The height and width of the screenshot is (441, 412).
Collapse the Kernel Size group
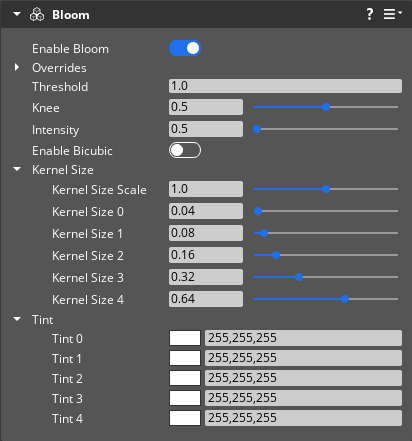pyautogui.click(x=17, y=169)
